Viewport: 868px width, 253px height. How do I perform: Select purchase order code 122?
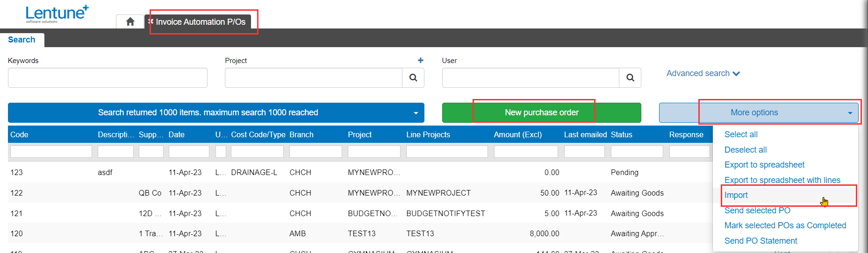[x=16, y=193]
